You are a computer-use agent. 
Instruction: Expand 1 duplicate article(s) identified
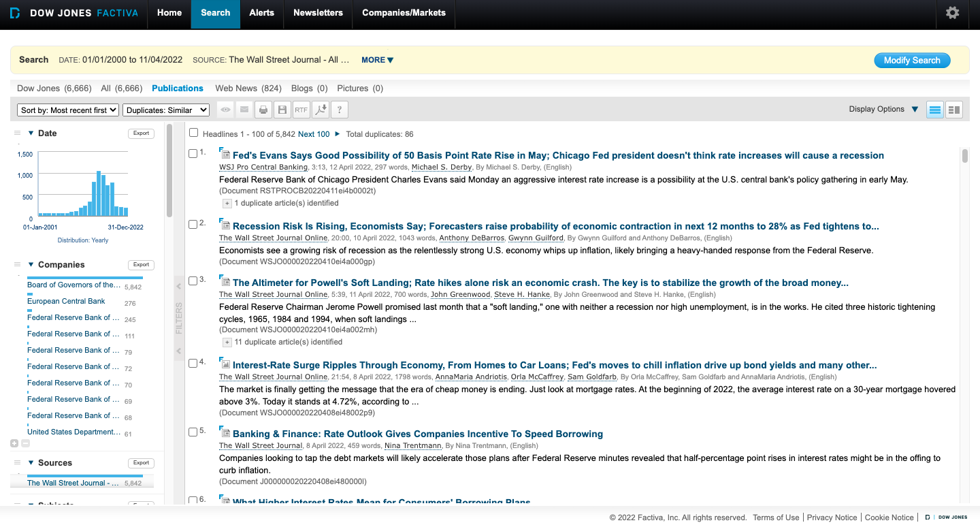pyautogui.click(x=227, y=204)
